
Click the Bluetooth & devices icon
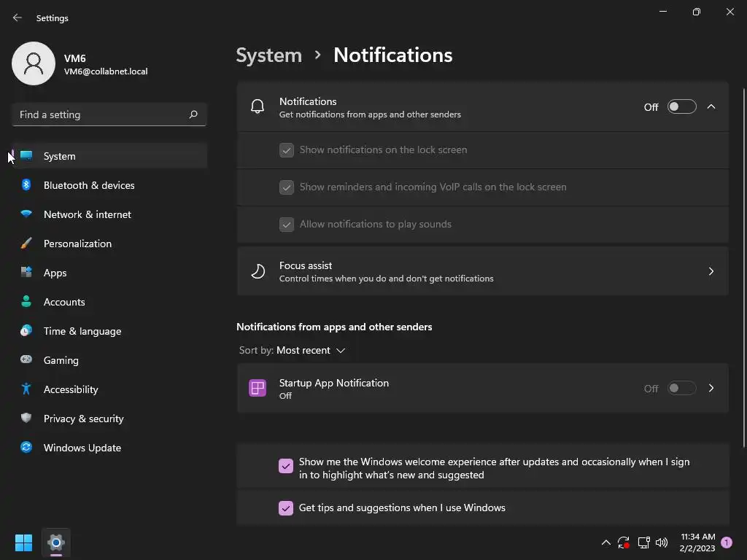pyautogui.click(x=26, y=185)
